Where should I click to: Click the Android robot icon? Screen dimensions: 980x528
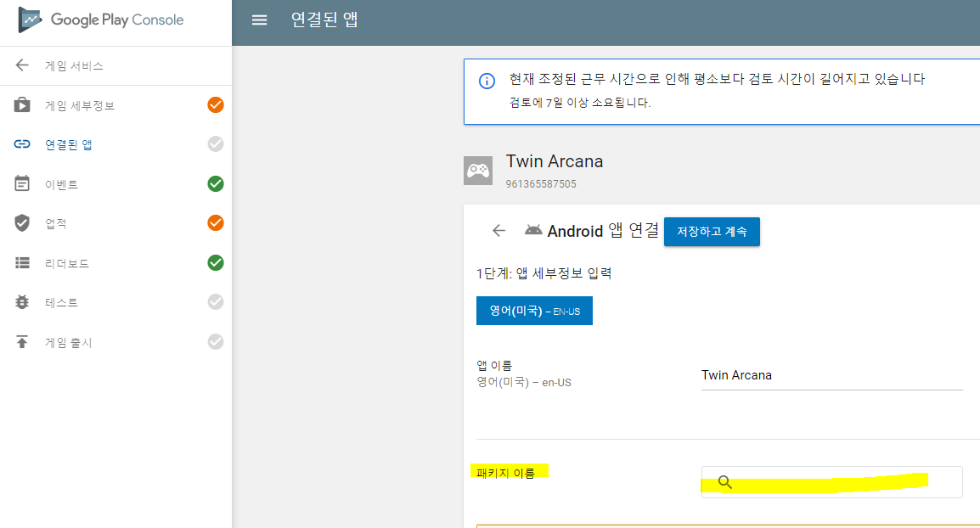click(x=533, y=230)
